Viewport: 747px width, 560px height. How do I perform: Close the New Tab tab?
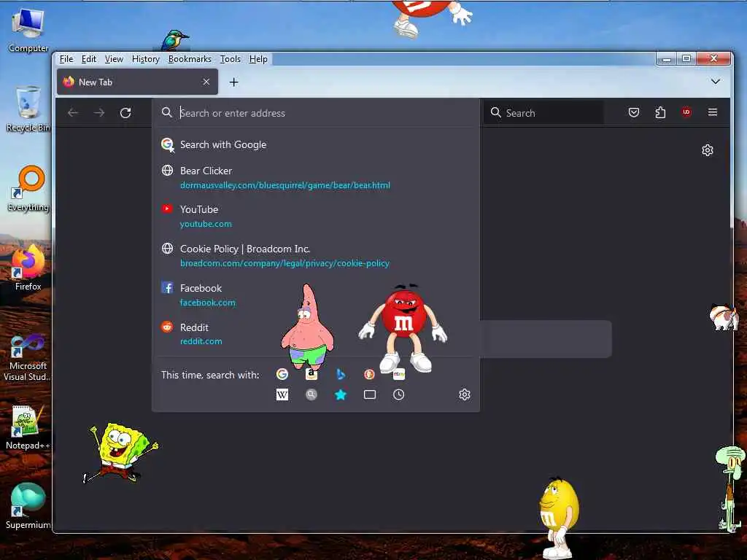[206, 82]
